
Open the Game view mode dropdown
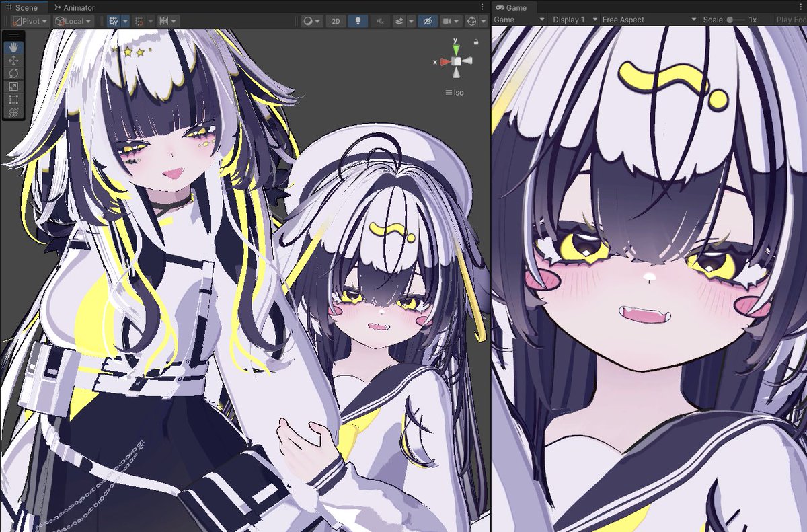coord(518,20)
